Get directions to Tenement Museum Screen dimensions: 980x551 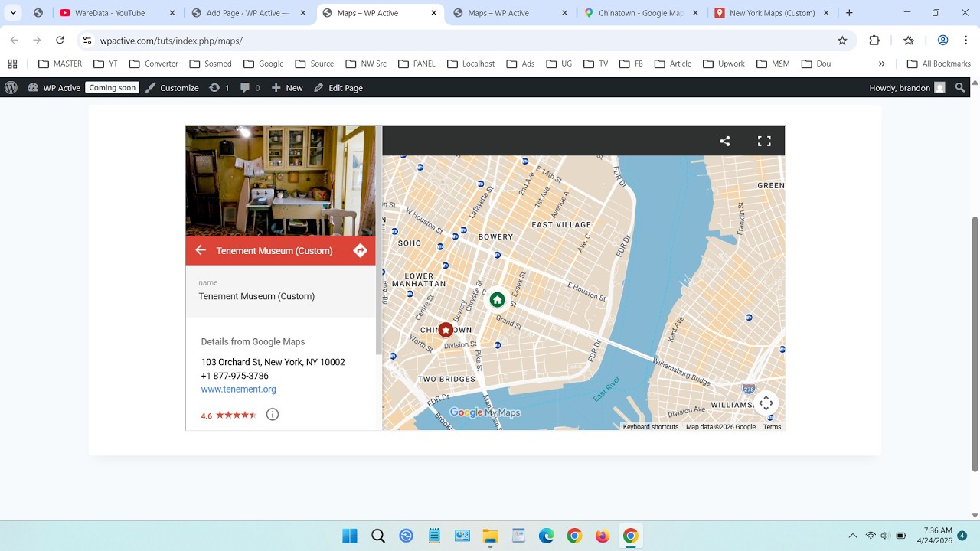click(360, 250)
